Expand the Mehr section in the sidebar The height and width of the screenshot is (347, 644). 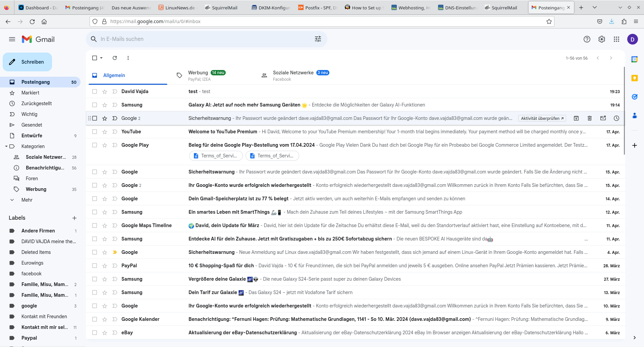[x=12, y=200]
